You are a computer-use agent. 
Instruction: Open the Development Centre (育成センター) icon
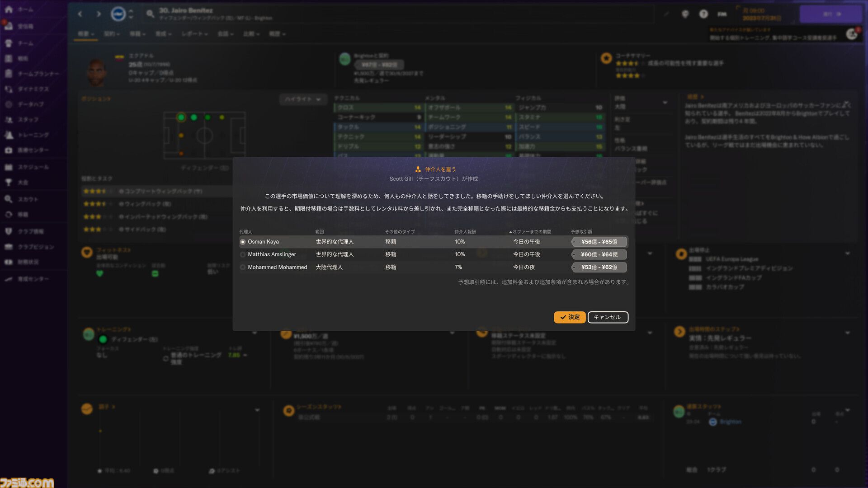(x=9, y=279)
